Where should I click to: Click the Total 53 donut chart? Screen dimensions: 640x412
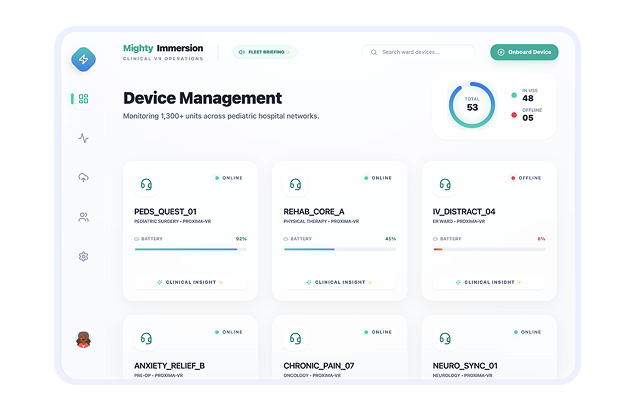coord(472,106)
